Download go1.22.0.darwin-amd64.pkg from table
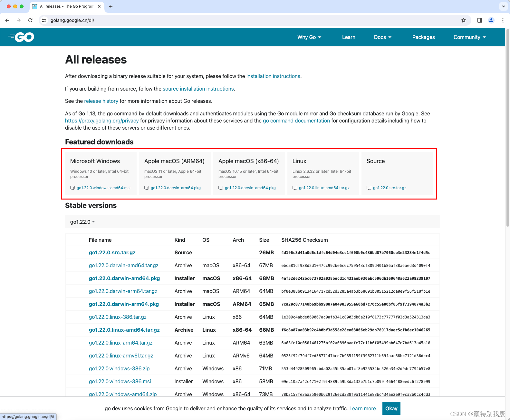This screenshot has height=420, width=510. point(124,278)
